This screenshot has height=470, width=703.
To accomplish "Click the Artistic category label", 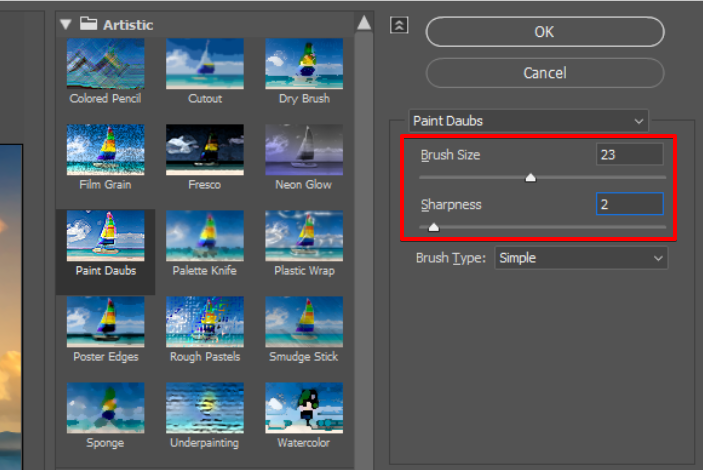I will pyautogui.click(x=128, y=25).
